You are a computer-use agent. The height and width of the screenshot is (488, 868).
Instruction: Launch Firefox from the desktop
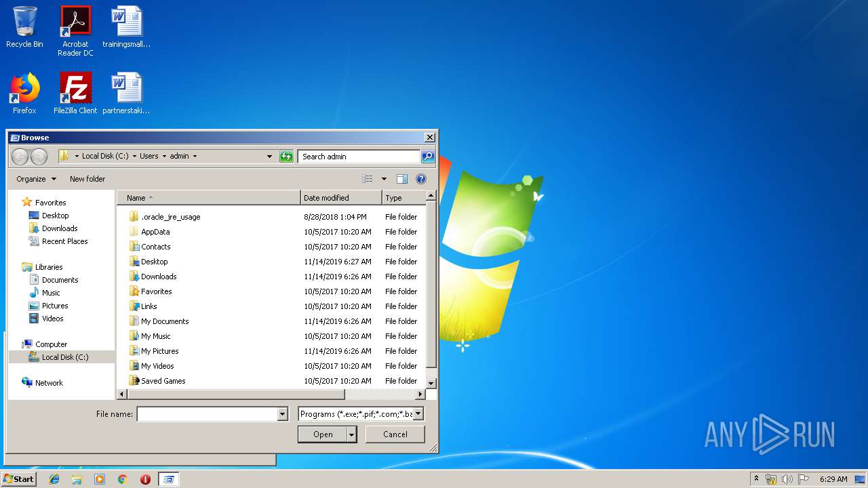click(24, 94)
